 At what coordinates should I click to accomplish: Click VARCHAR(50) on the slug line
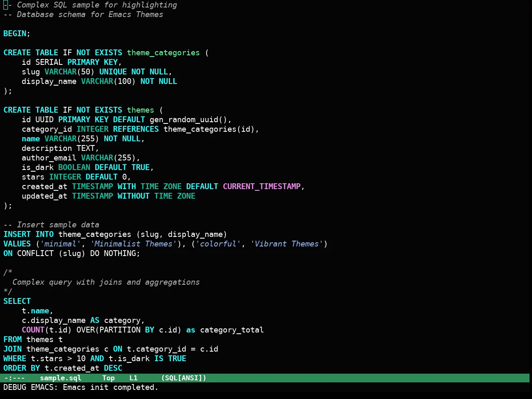pos(70,72)
